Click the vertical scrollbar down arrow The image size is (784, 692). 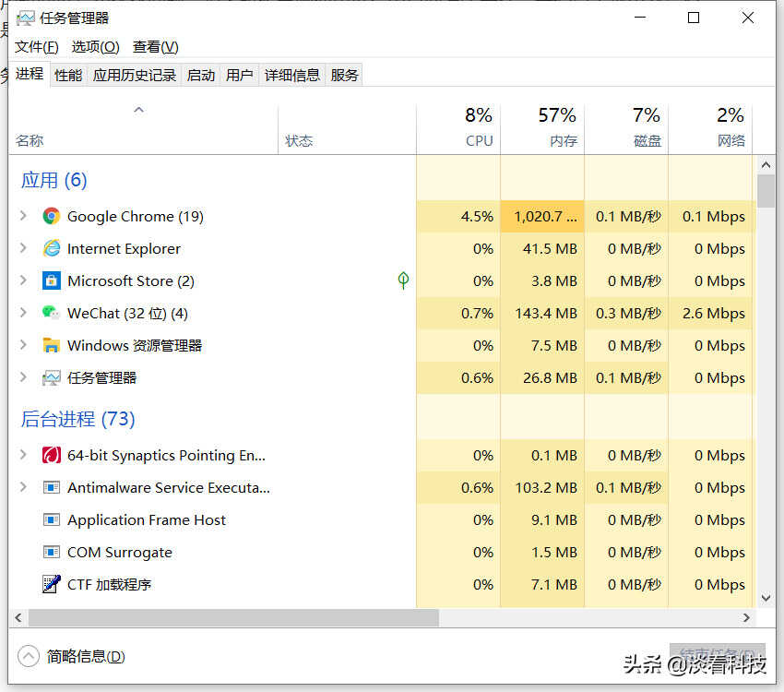coord(766,598)
